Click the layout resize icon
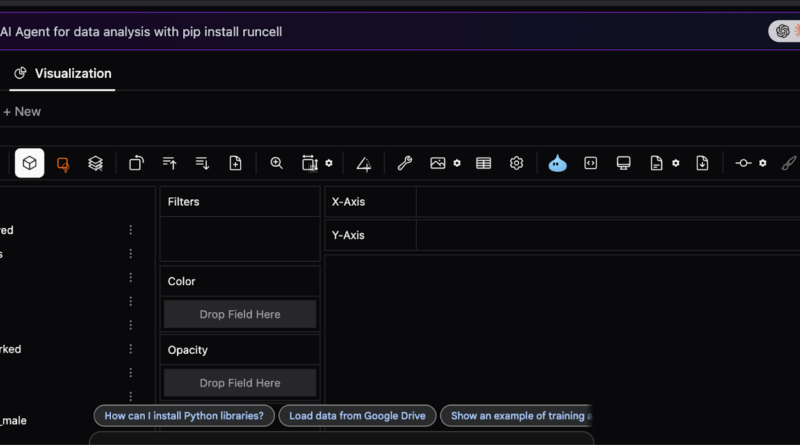This screenshot has width=800, height=445. click(x=310, y=163)
